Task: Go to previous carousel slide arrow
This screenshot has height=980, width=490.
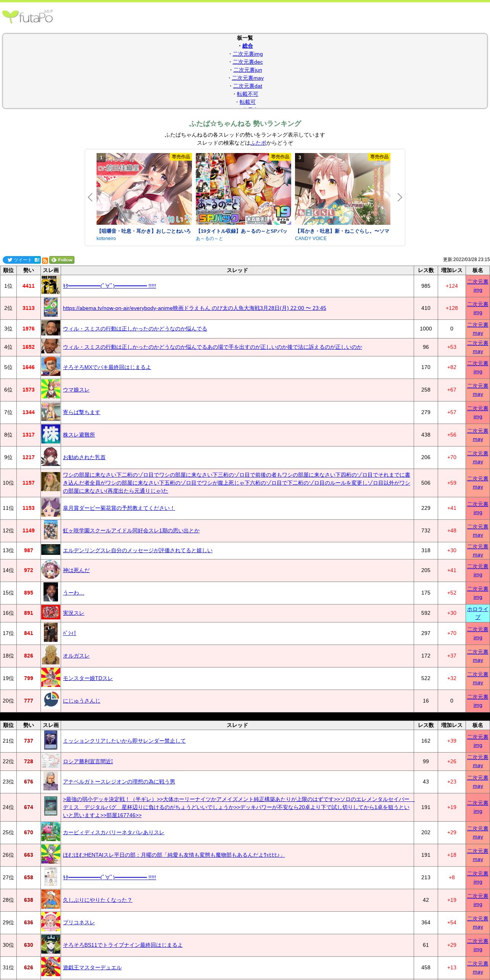Action: pyautogui.click(x=90, y=197)
